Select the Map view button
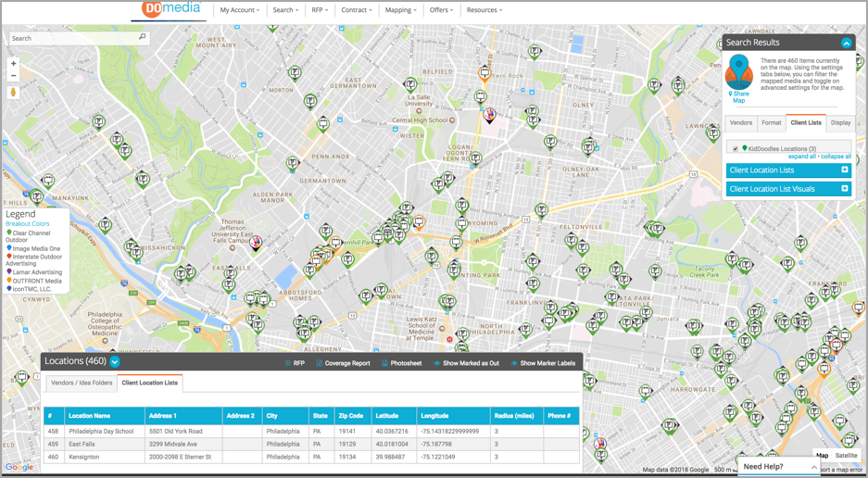Image resolution: width=868 pixels, height=478 pixels. 822,455
